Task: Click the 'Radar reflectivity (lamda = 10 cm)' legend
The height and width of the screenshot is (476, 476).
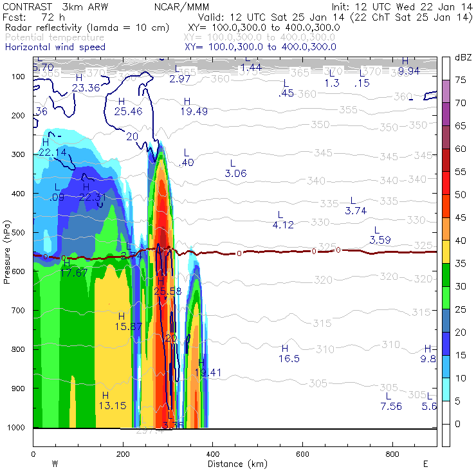Action: pyautogui.click(x=87, y=28)
